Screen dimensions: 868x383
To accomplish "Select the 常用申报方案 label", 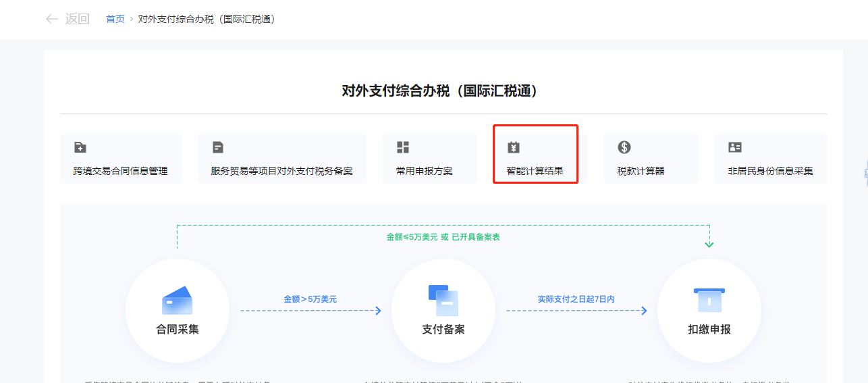I will 425,171.
